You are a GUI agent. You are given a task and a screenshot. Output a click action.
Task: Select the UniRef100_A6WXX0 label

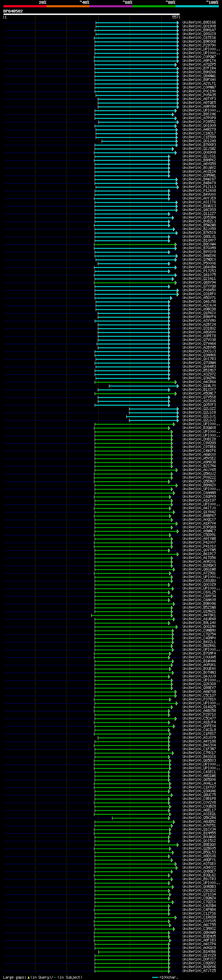(x=199, y=455)
